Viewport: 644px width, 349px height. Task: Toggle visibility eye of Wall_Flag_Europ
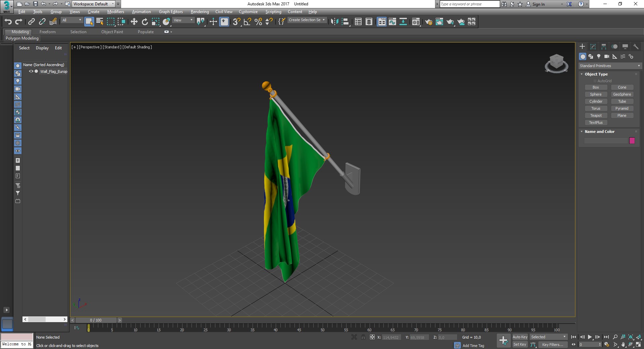[31, 71]
